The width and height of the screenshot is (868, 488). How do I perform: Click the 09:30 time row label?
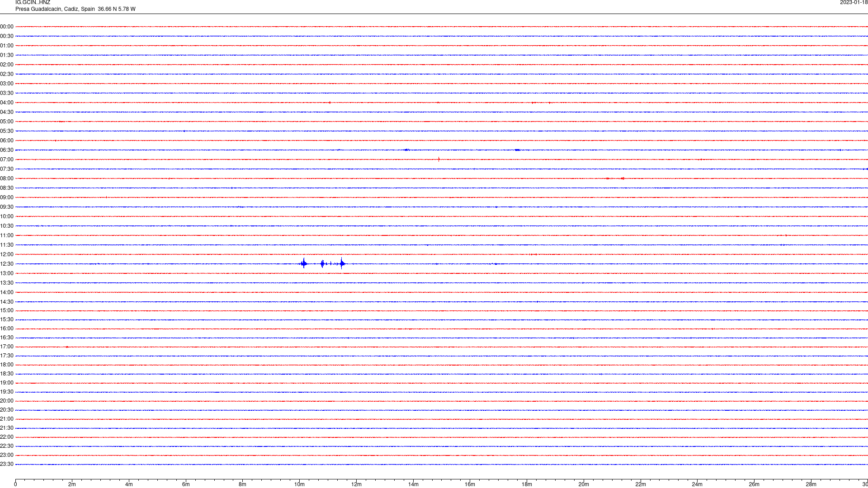[x=7, y=207]
